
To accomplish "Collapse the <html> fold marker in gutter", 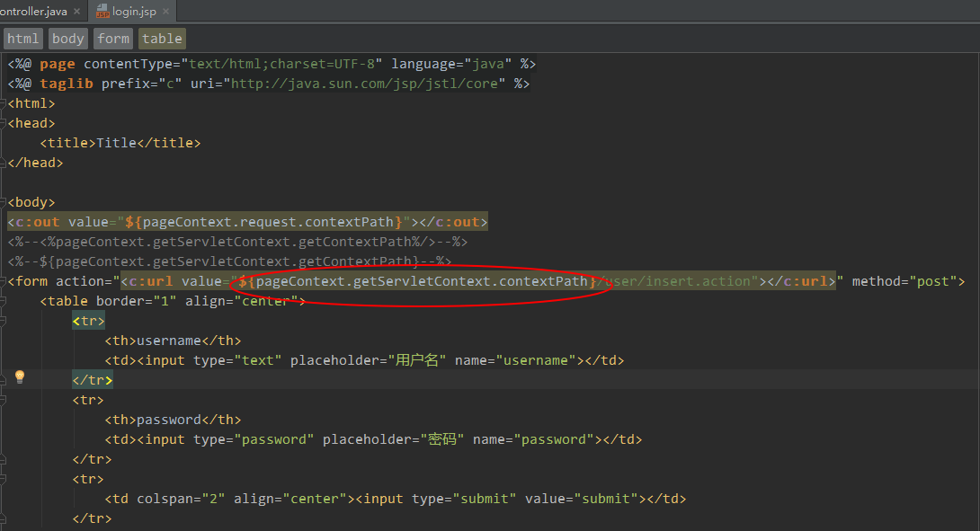I will point(3,103).
